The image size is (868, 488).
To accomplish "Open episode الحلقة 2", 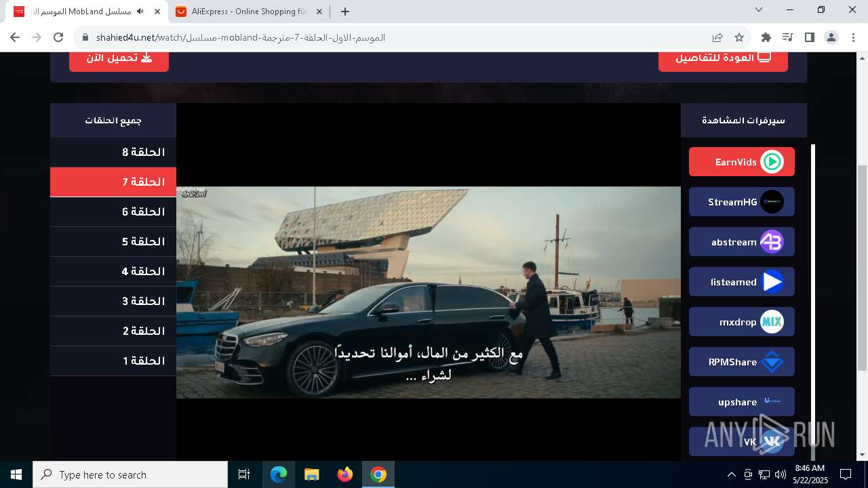I will point(113,331).
